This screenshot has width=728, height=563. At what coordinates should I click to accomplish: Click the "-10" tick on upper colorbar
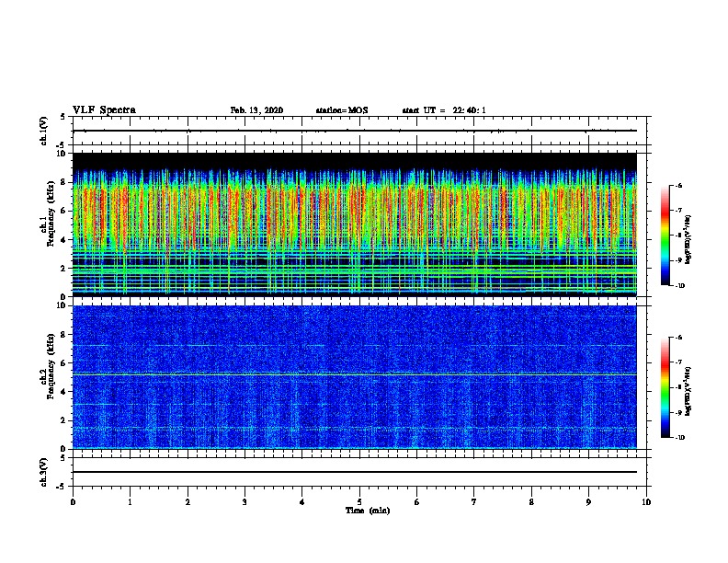click(x=680, y=286)
